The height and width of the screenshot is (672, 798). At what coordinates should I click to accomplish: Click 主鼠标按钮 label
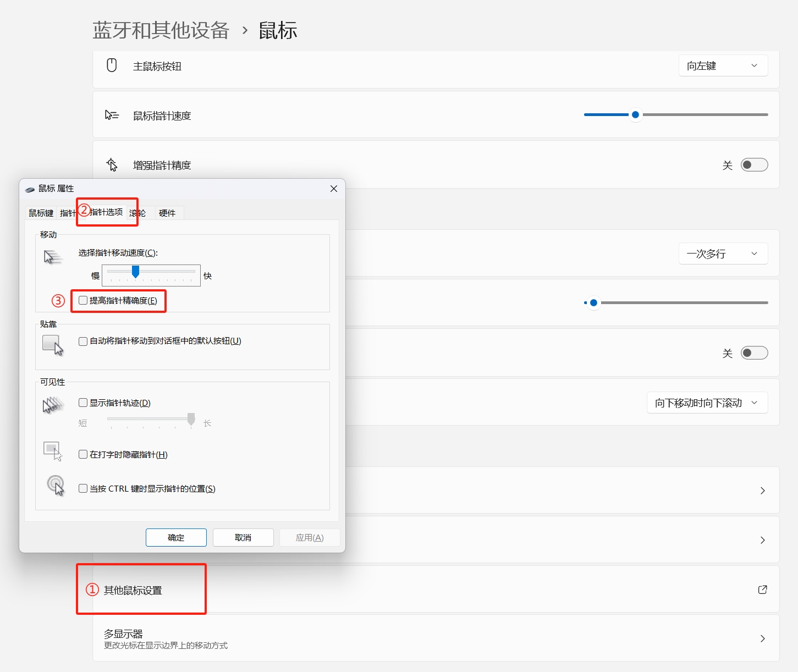point(157,66)
